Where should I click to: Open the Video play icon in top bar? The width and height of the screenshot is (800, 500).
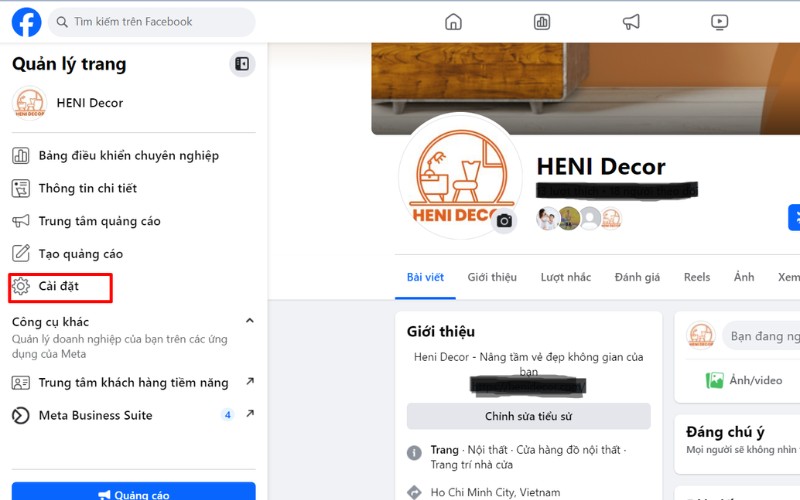[719, 22]
